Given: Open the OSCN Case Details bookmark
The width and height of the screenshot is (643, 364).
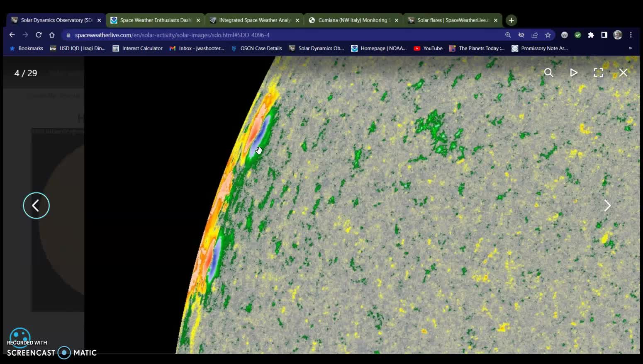Looking at the screenshot, I should point(256,49).
